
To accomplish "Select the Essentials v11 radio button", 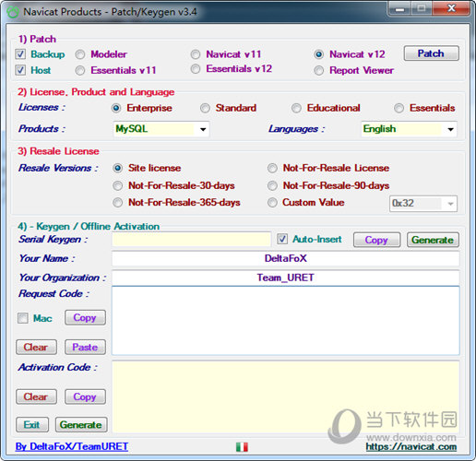I will pyautogui.click(x=80, y=71).
